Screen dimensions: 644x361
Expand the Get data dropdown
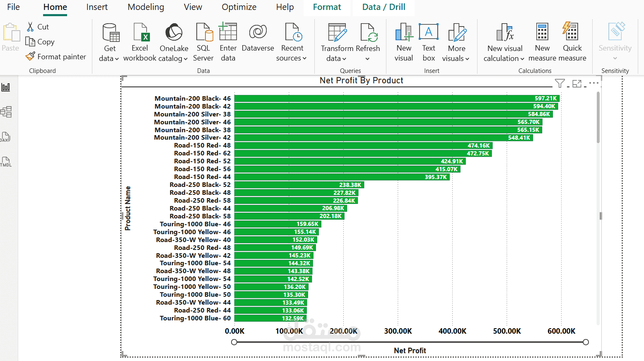[x=117, y=59]
